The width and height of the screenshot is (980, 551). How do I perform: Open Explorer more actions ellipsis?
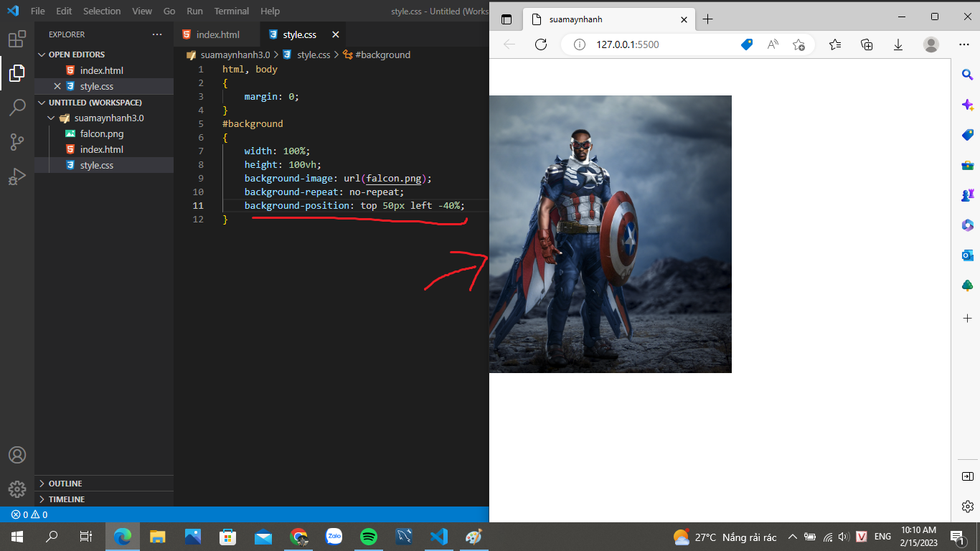coord(157,34)
